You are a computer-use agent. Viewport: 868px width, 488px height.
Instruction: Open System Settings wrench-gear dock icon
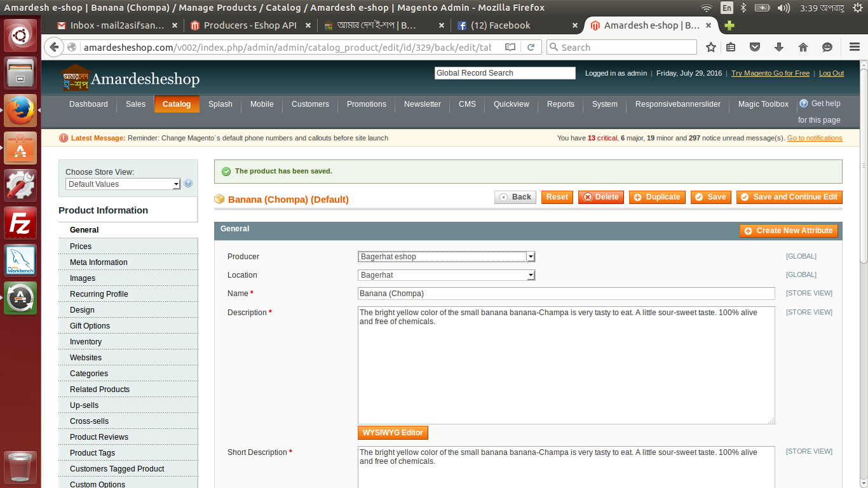(x=21, y=186)
